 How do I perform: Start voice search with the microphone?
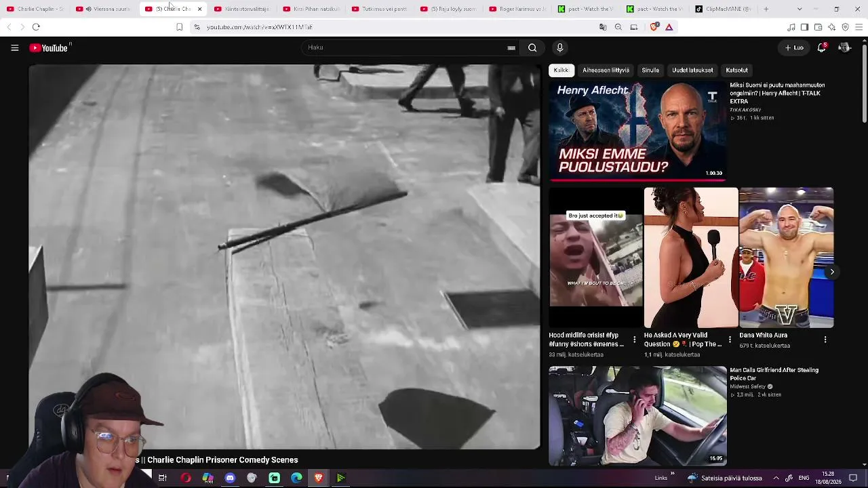pos(559,47)
